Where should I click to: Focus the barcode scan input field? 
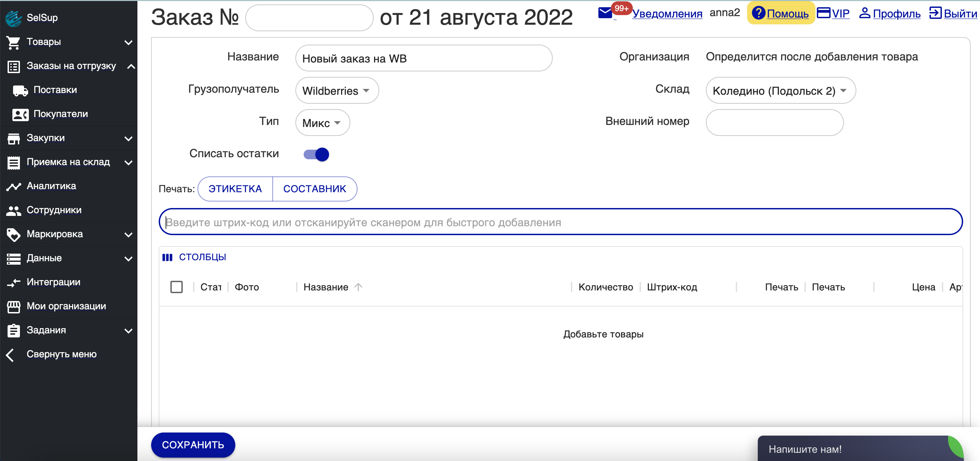[x=560, y=222]
